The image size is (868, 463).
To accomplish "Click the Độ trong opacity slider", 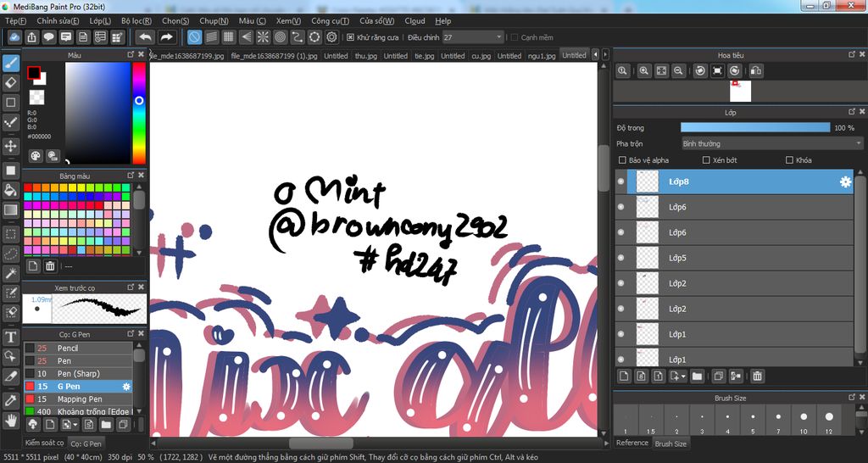I will pos(755,127).
